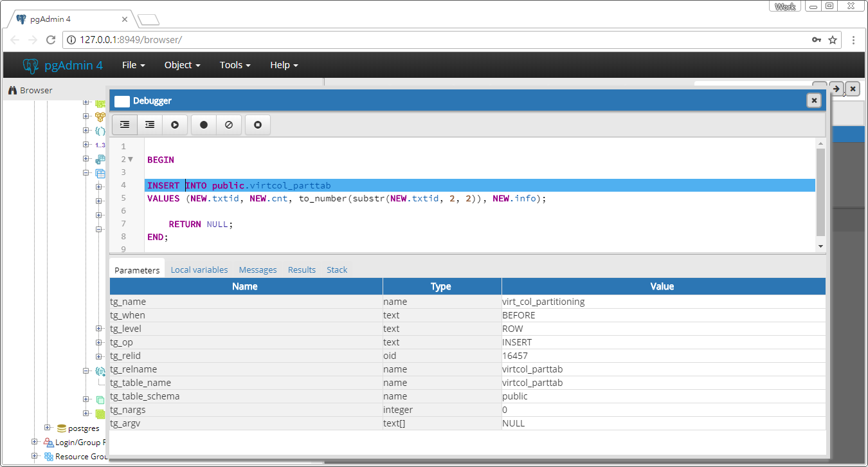Screen dimensions: 868x467
Task: Click the Step into debugger button
Action: 125,125
